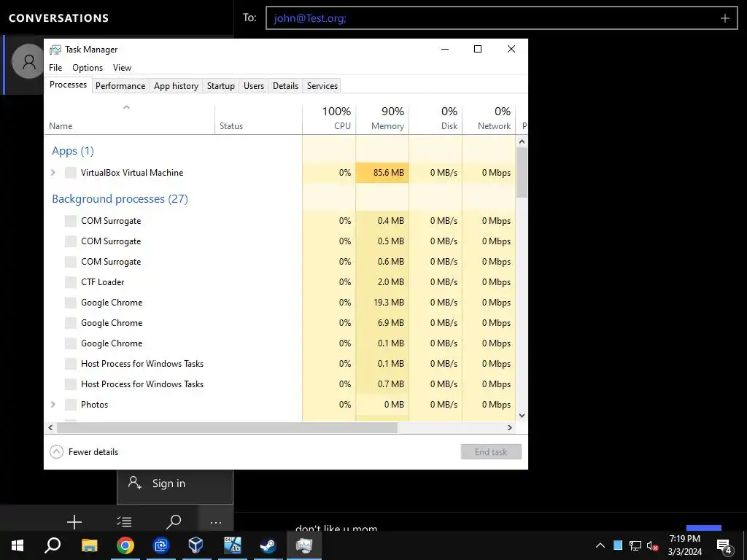Click the Apps (1) group header
The image size is (747, 560).
(73, 151)
